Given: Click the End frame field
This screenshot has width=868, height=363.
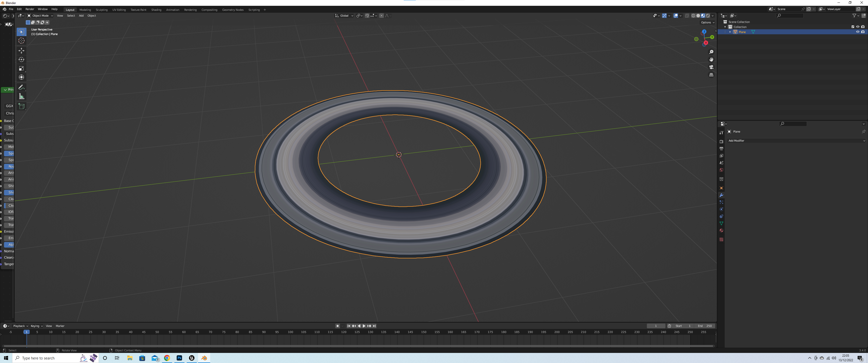Looking at the screenshot, I should [705, 326].
